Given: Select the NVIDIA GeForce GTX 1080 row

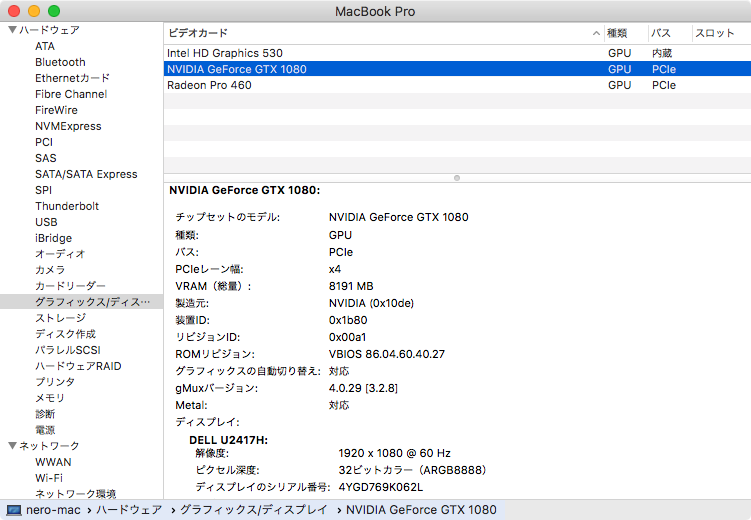Looking at the screenshot, I should (x=457, y=69).
